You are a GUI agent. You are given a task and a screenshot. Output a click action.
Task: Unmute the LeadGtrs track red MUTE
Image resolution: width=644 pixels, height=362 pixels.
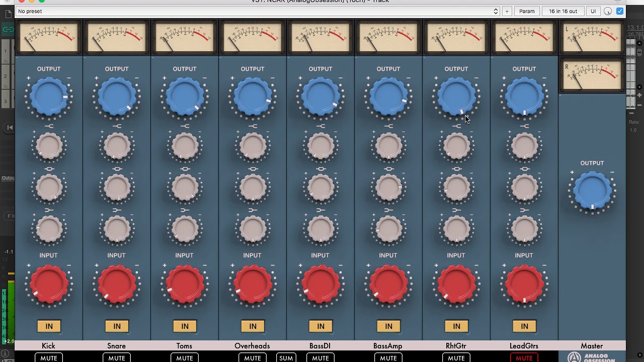pyautogui.click(x=524, y=358)
